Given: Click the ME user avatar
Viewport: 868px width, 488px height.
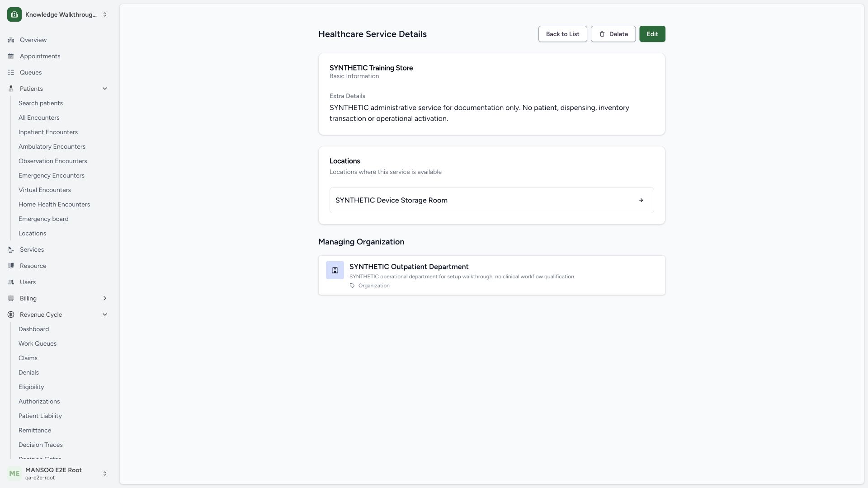Looking at the screenshot, I should [14, 474].
